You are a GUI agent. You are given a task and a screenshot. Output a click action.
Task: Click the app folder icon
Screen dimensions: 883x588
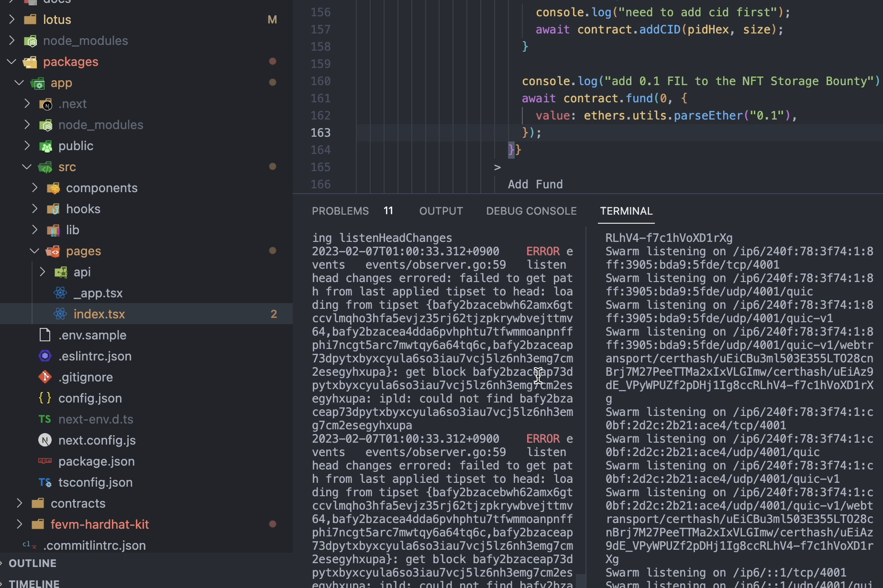(38, 83)
